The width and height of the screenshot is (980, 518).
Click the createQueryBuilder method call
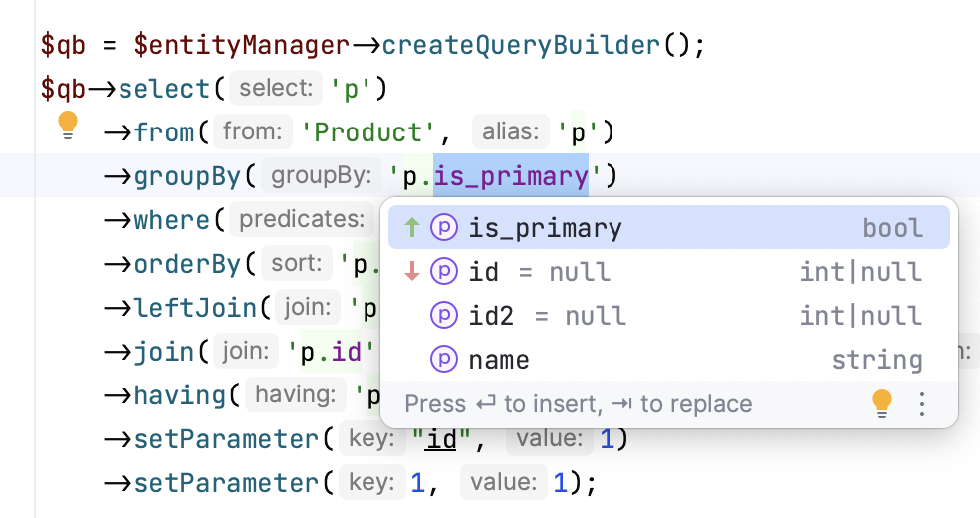[521, 45]
